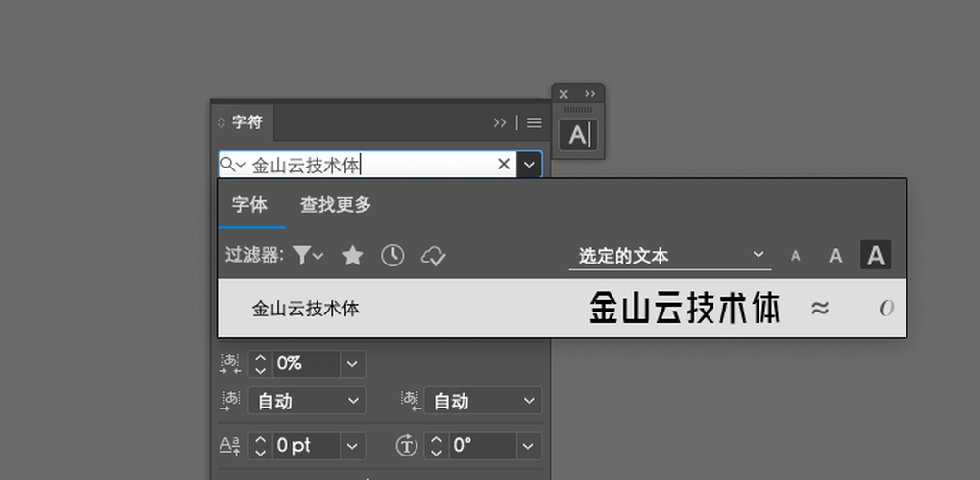Open the font classification filter funnel
The width and height of the screenshot is (980, 480).
pyautogui.click(x=308, y=255)
